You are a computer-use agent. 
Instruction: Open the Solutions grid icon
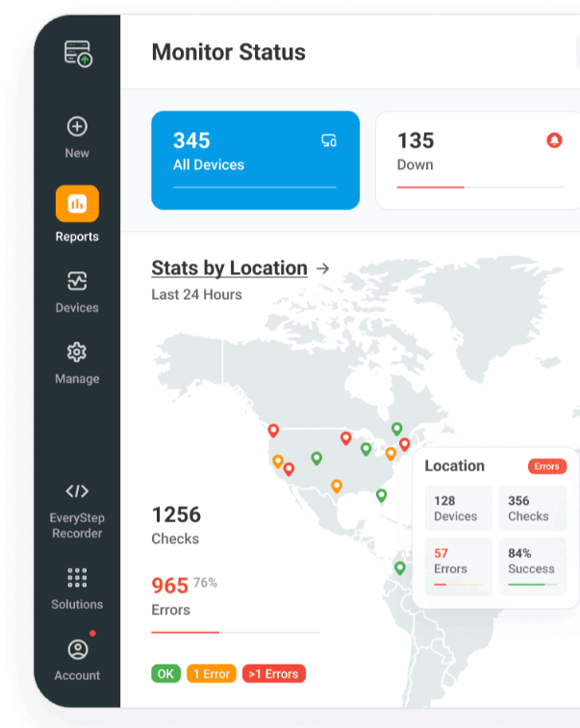[x=77, y=577]
